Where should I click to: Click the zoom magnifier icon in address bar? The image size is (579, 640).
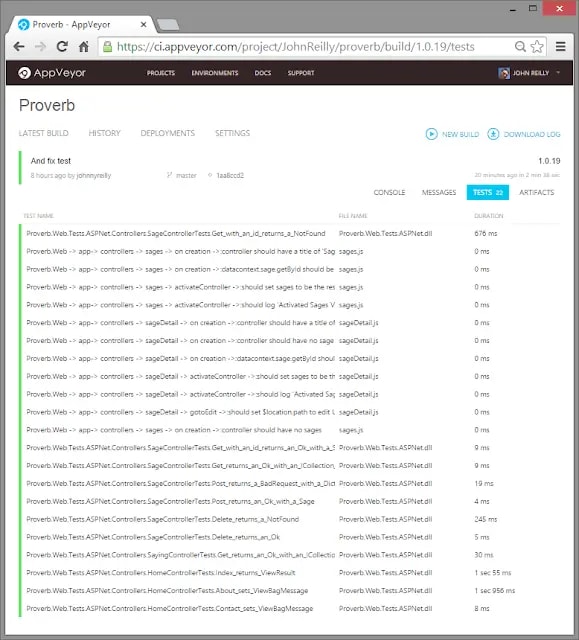click(x=520, y=47)
